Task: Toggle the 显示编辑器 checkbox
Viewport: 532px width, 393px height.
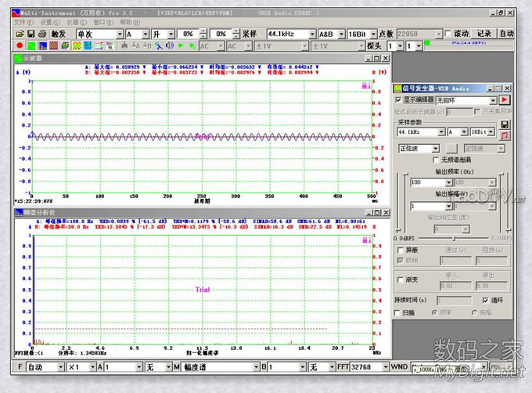Action: click(x=398, y=101)
